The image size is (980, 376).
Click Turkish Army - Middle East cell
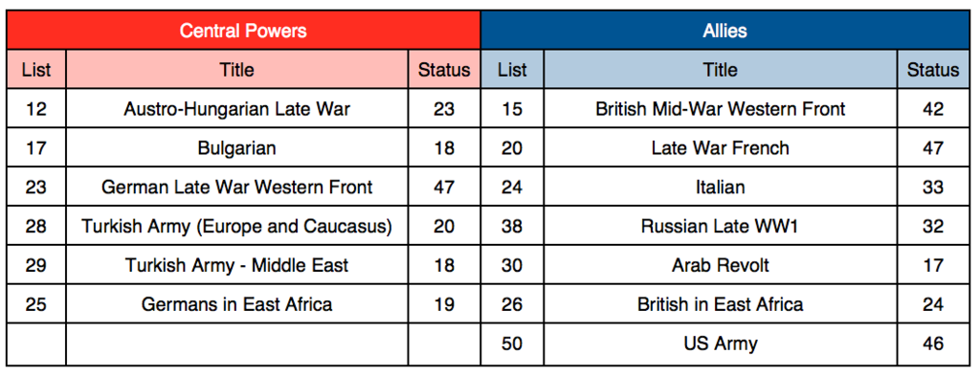coord(237,265)
